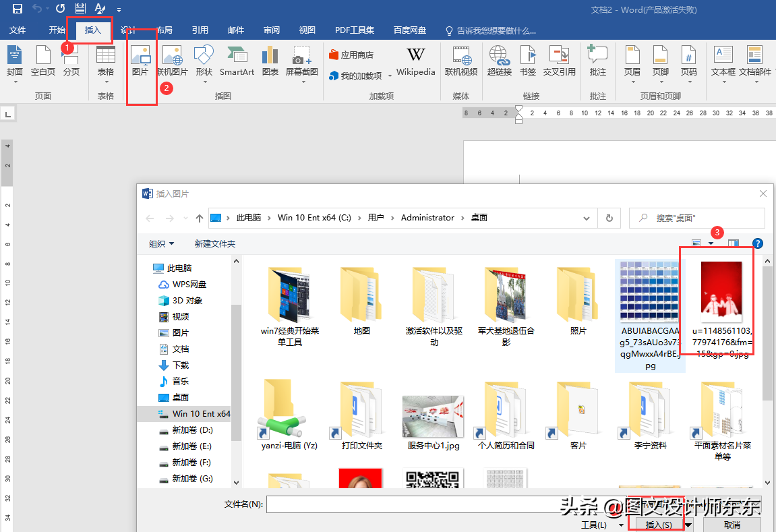Select drive 新加卷 (D:) in navigation pane

(x=185, y=430)
